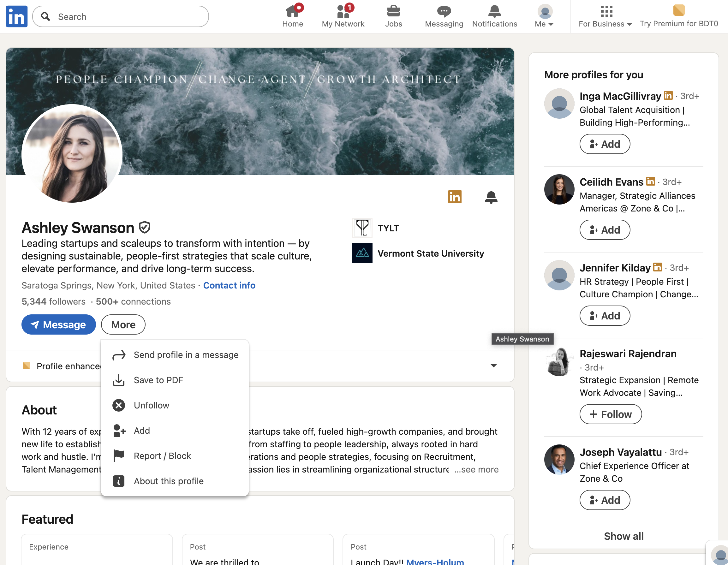
Task: Toggle the More actions dropdown button
Action: 123,325
